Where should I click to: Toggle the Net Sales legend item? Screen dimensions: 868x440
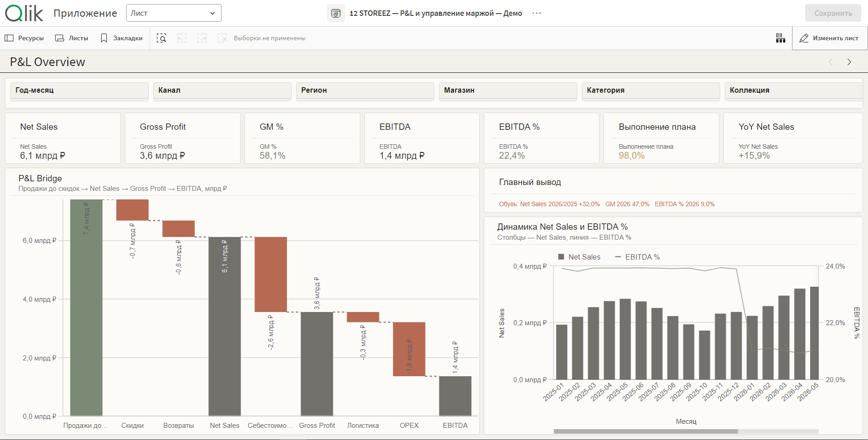pyautogui.click(x=579, y=257)
